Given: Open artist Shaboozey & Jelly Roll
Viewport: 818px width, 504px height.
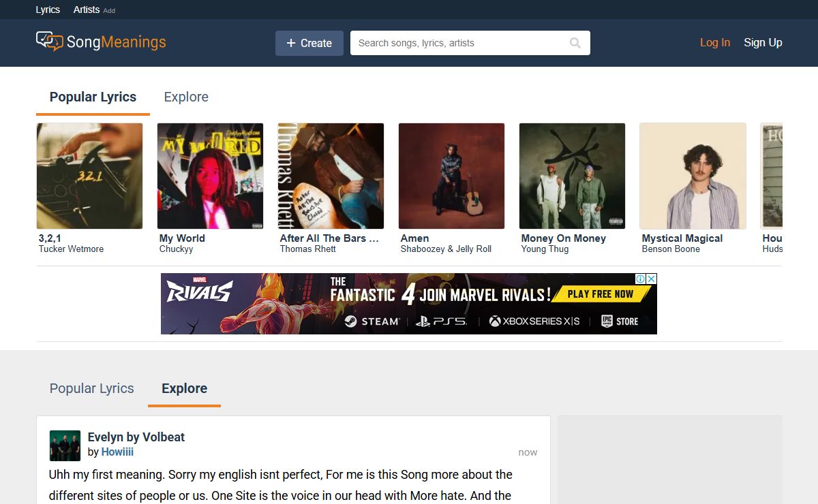Looking at the screenshot, I should pyautogui.click(x=446, y=249).
